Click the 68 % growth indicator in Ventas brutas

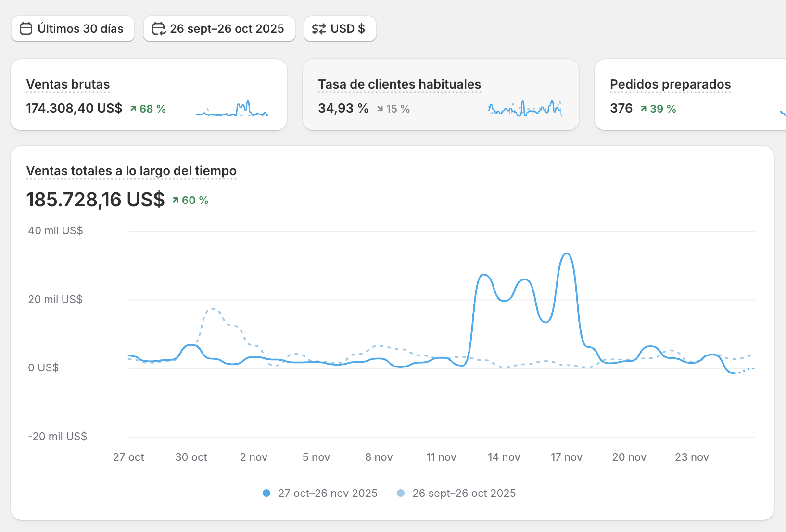pyautogui.click(x=148, y=109)
